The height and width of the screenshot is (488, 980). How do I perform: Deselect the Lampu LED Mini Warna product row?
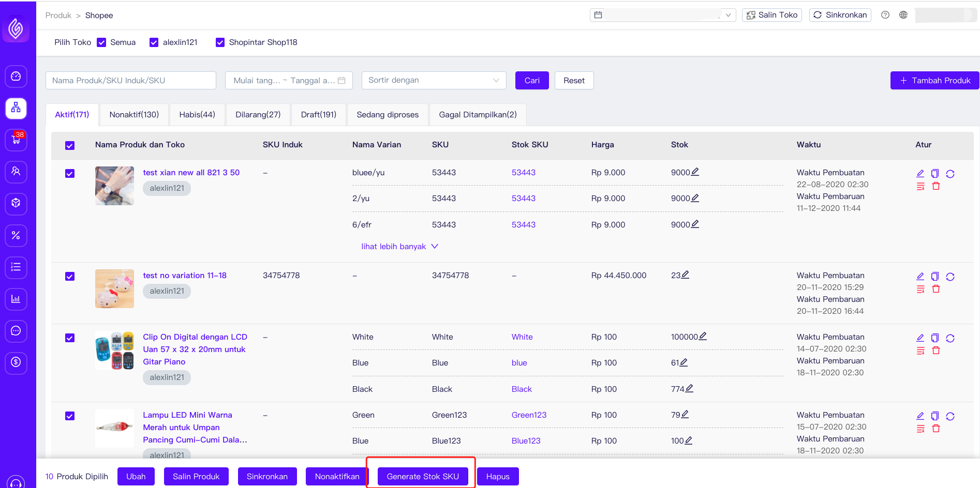(x=70, y=416)
